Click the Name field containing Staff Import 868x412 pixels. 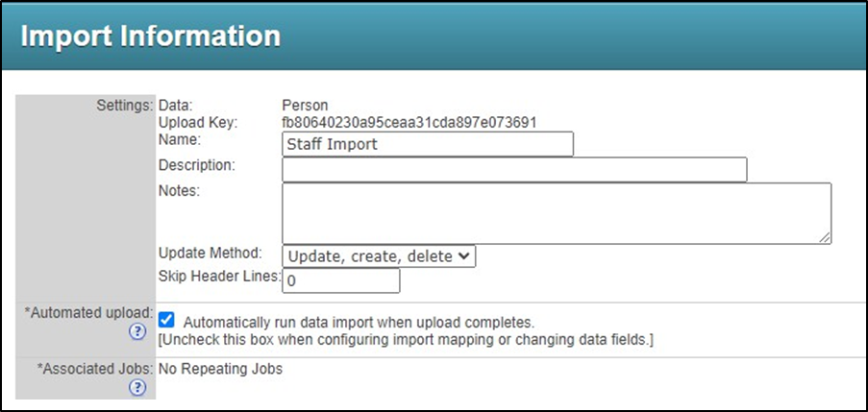click(427, 144)
